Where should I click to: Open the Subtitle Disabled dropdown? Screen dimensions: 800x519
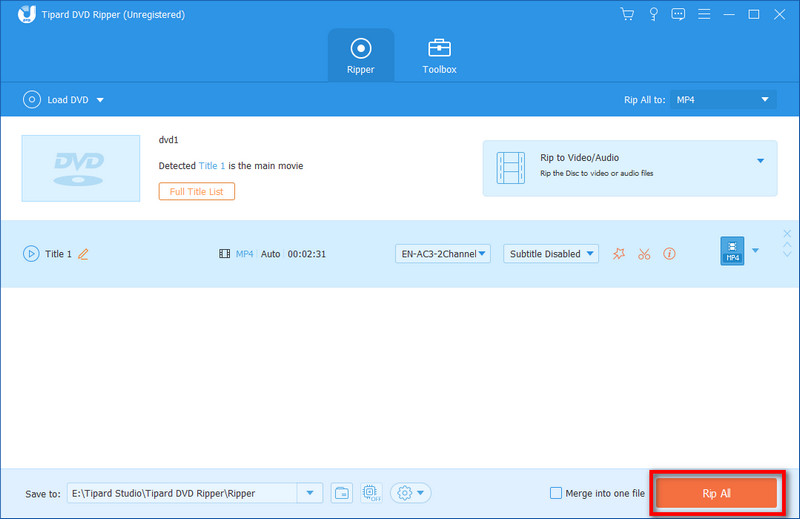(550, 254)
